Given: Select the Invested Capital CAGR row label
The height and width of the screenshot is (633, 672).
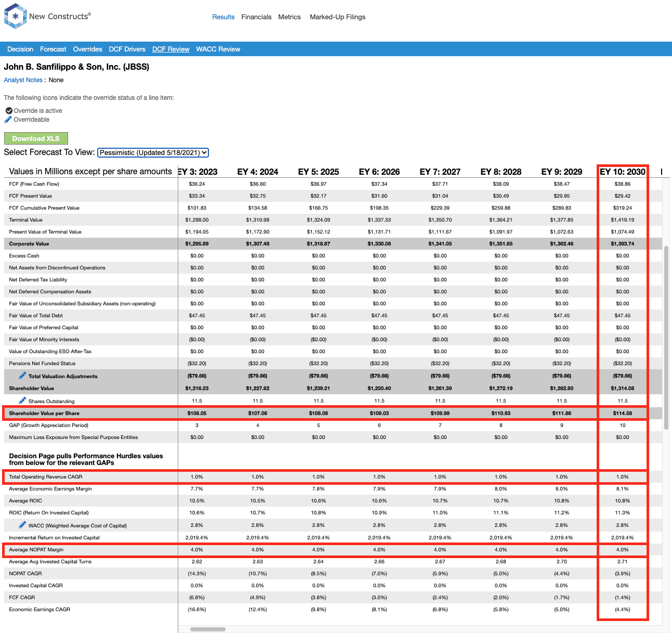Looking at the screenshot, I should pyautogui.click(x=36, y=586).
